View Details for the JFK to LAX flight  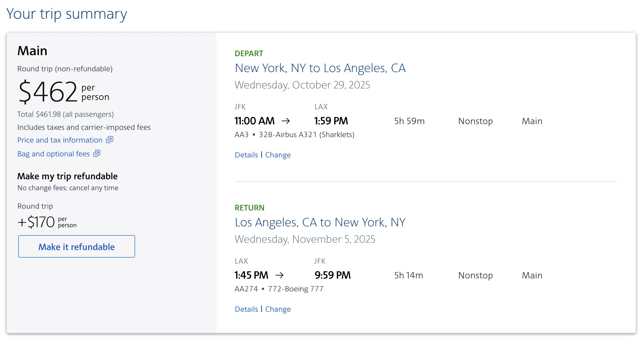(246, 155)
